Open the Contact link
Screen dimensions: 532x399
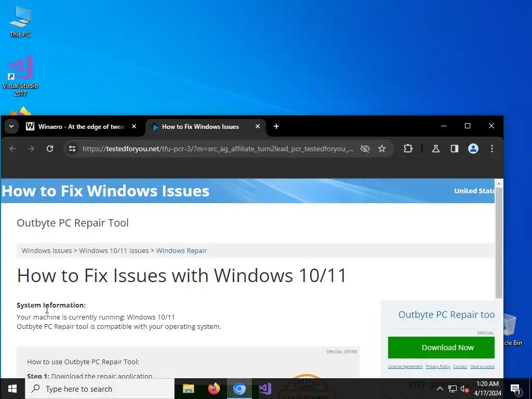click(x=460, y=366)
